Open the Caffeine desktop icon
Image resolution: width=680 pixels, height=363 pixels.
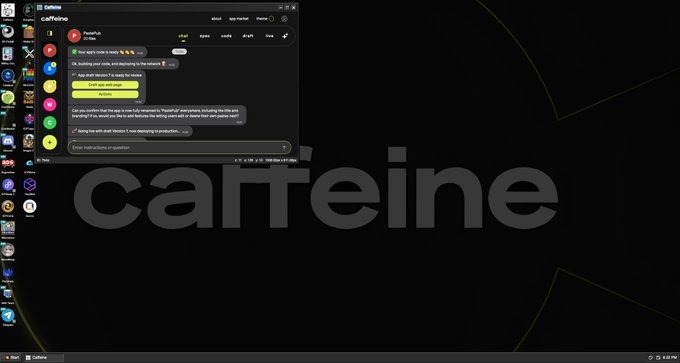tap(8, 10)
